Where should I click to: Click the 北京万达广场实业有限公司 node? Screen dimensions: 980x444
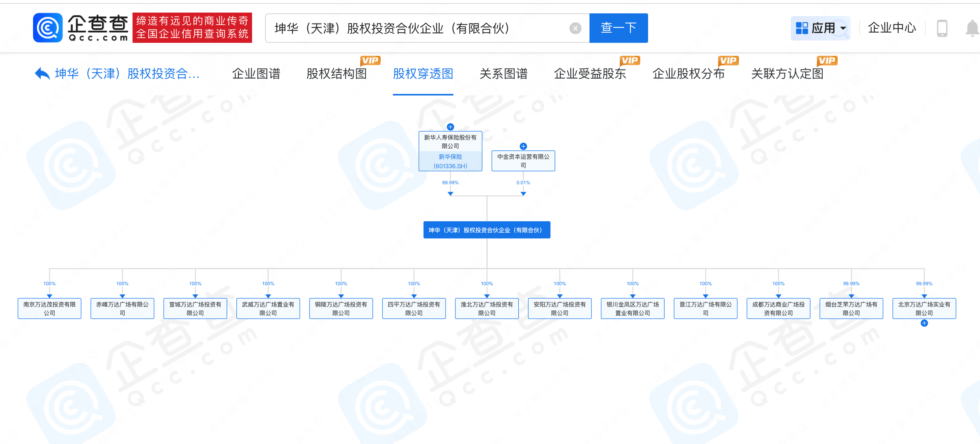point(924,308)
